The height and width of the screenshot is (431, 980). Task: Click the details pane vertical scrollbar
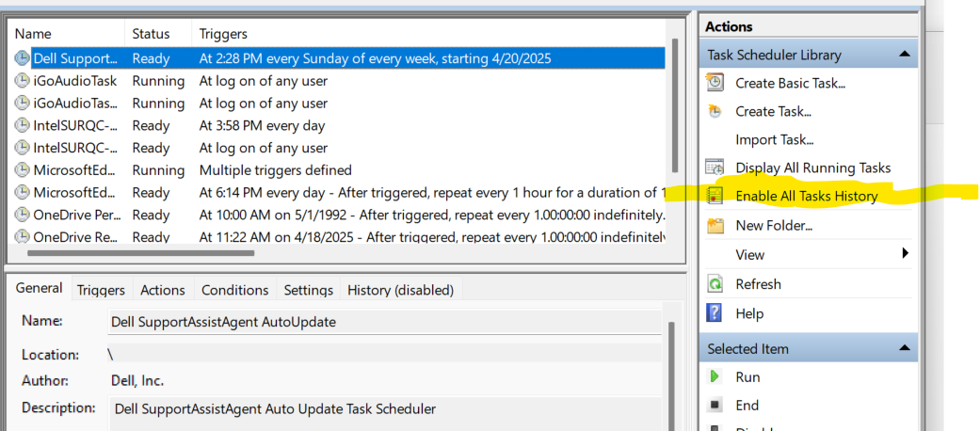click(671, 375)
